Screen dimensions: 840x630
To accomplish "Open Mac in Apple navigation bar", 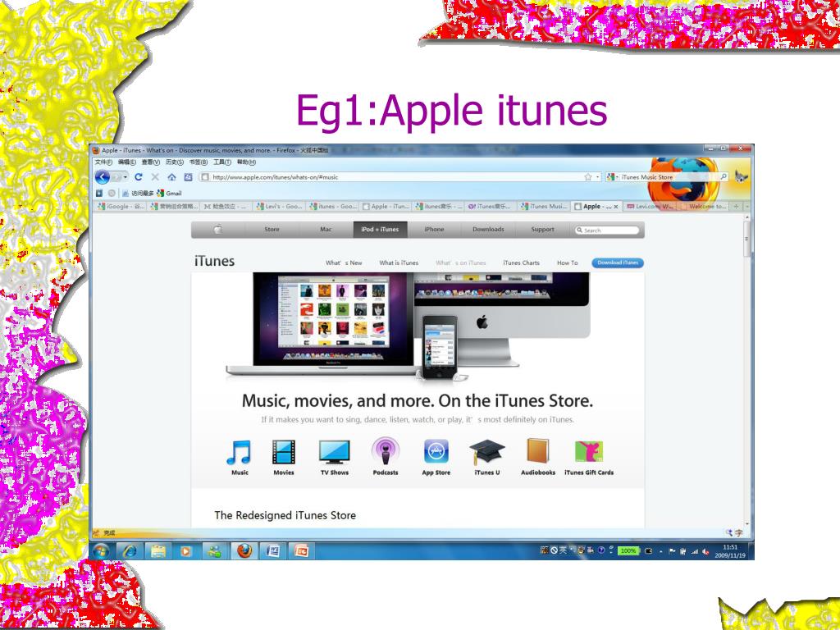I will pos(326,230).
